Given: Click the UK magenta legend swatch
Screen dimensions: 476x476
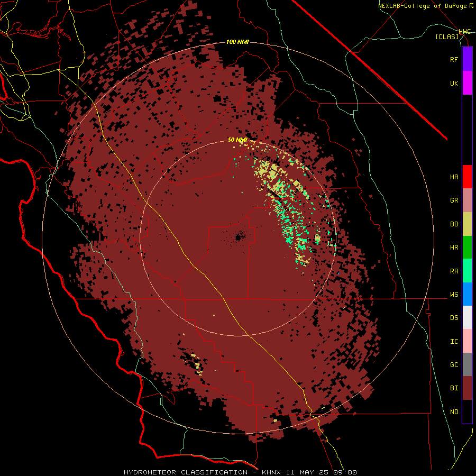Looking at the screenshot, I should 467,83.
